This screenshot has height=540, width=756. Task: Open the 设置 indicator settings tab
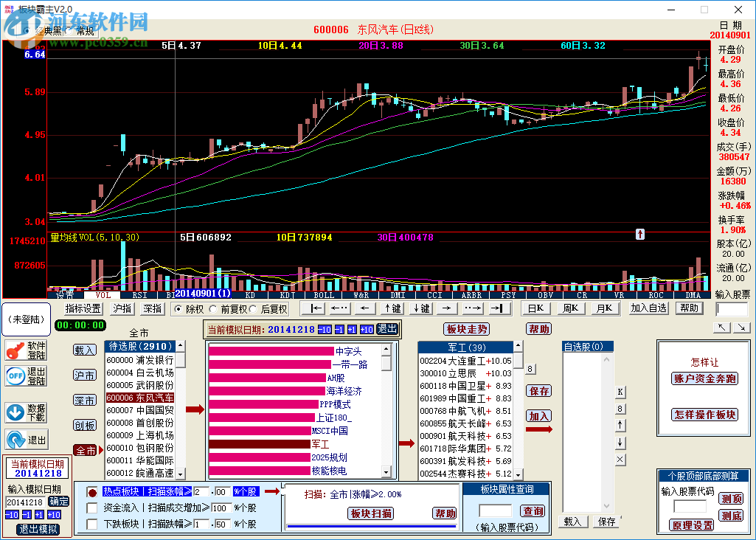(x=65, y=294)
